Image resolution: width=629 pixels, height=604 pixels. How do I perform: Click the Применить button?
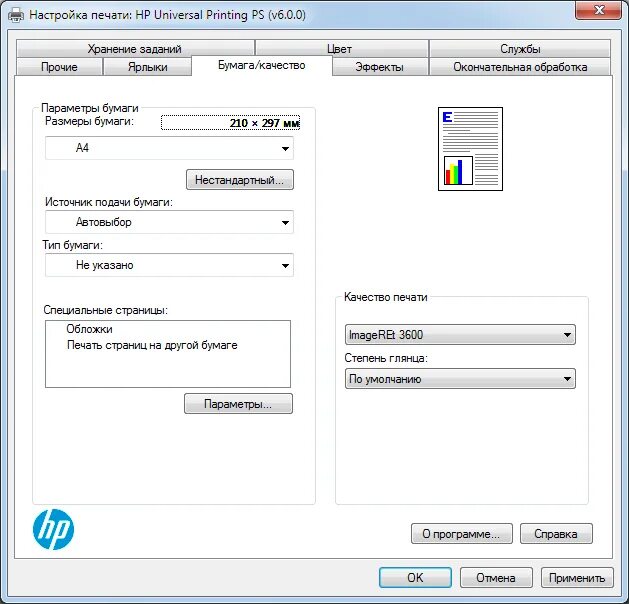[577, 578]
